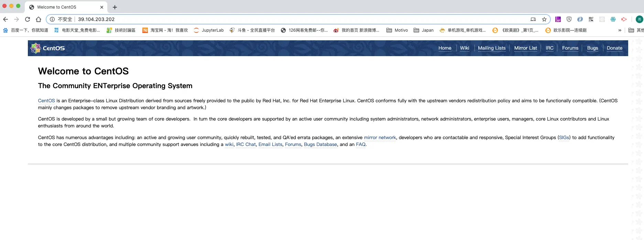Image resolution: width=644 pixels, height=240 pixels.
Task: Open the 电影天堂 bookmark
Action: point(77,30)
